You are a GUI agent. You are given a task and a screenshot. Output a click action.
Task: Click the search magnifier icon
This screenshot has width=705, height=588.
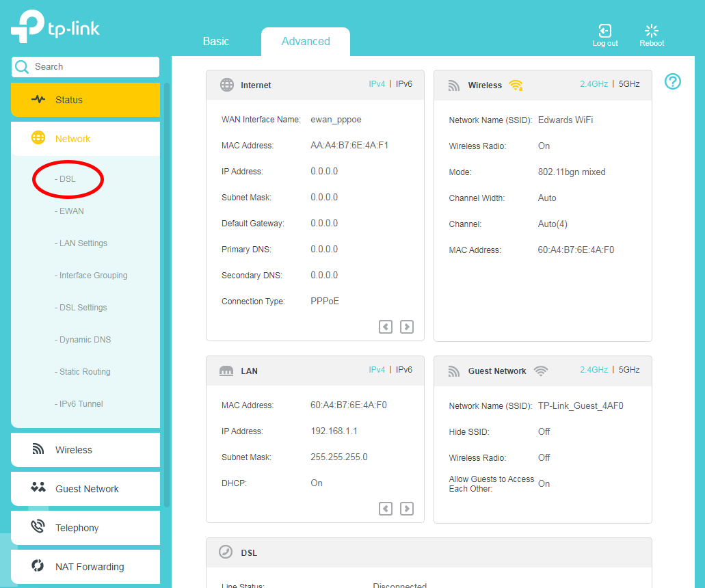[x=22, y=66]
